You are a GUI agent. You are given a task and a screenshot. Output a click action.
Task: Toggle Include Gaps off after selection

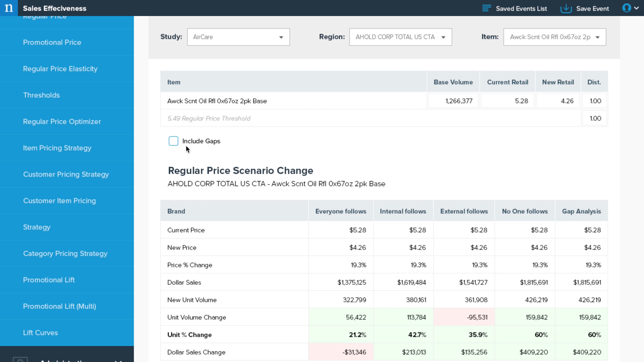tap(173, 141)
